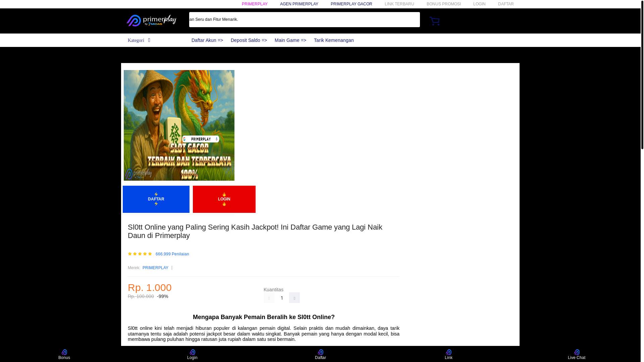
Task: Open the Slot Gacor product image
Action: [179, 125]
